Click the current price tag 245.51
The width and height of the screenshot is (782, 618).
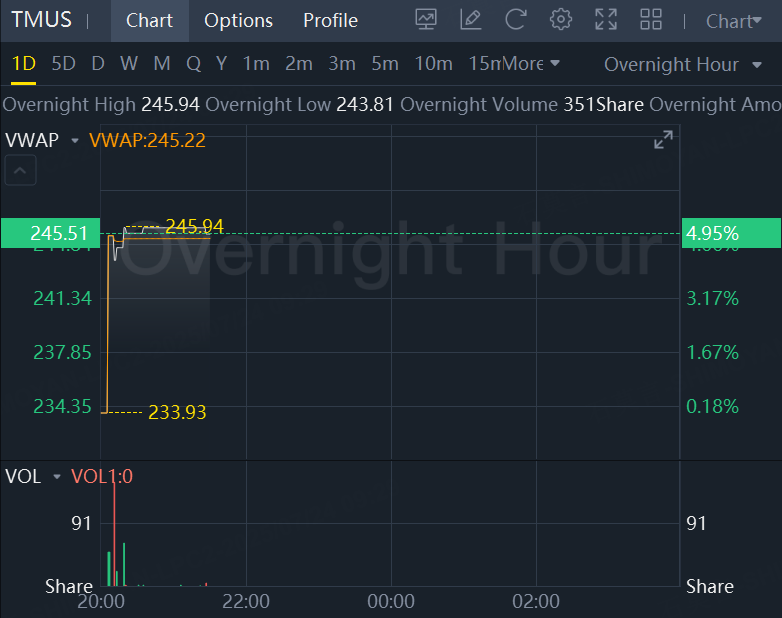click(50, 233)
